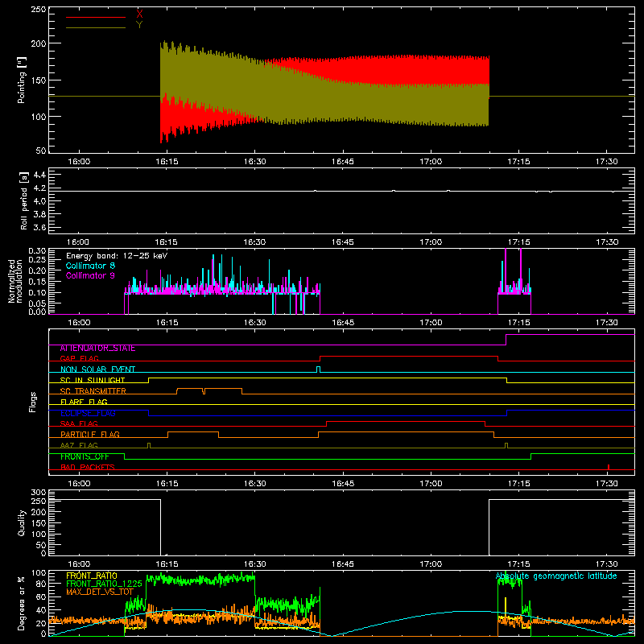Click the 0.30 tick on modulation axis
This screenshot has height=644, width=644.
click(37, 251)
